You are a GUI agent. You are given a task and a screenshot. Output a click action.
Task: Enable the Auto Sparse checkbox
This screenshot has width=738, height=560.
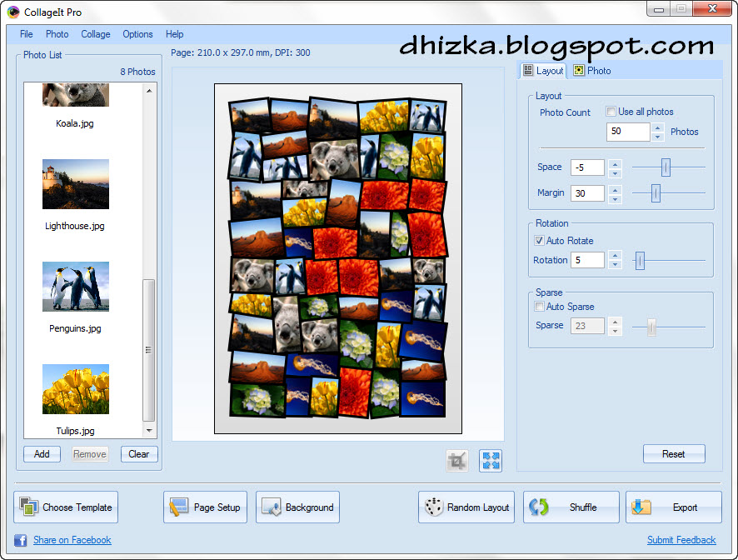pos(539,306)
